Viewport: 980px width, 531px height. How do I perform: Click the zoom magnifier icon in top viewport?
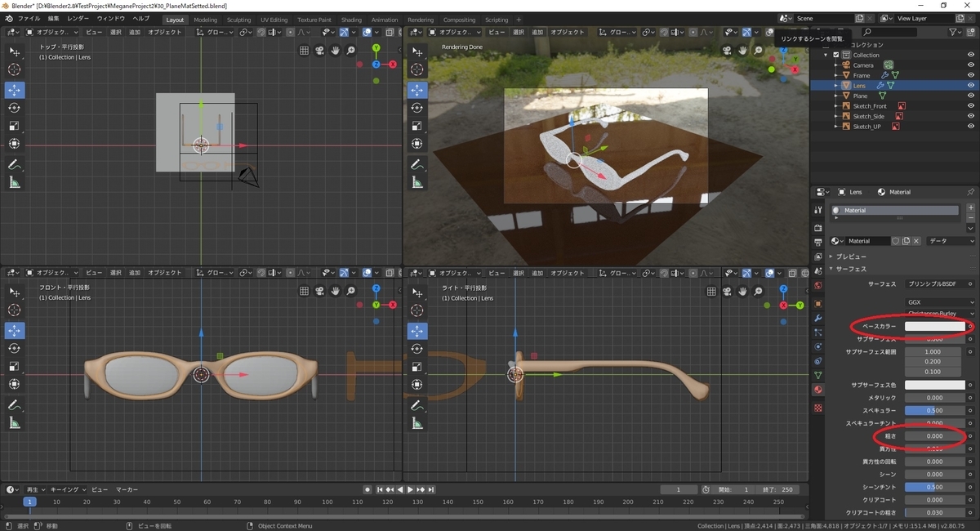pyautogui.click(x=350, y=50)
